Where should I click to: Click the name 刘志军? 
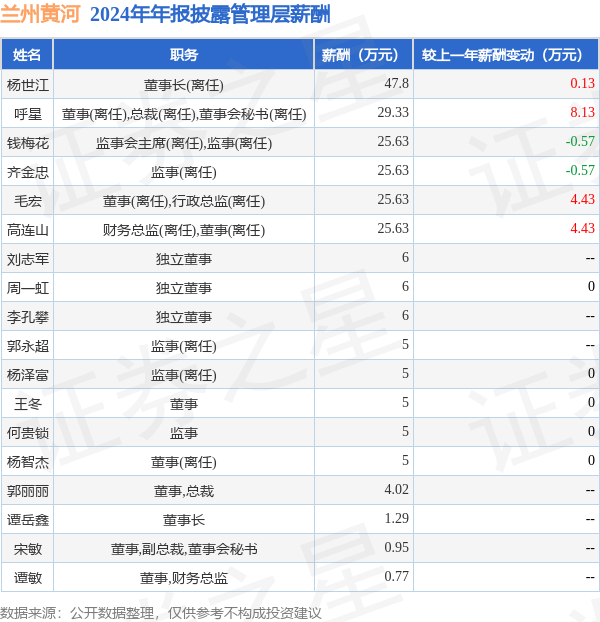[x=28, y=259]
